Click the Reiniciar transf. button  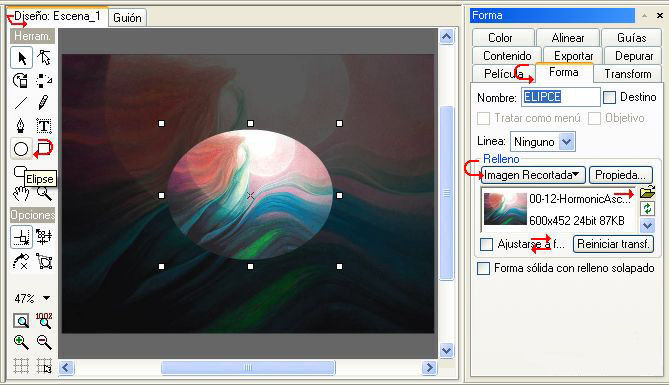(613, 244)
